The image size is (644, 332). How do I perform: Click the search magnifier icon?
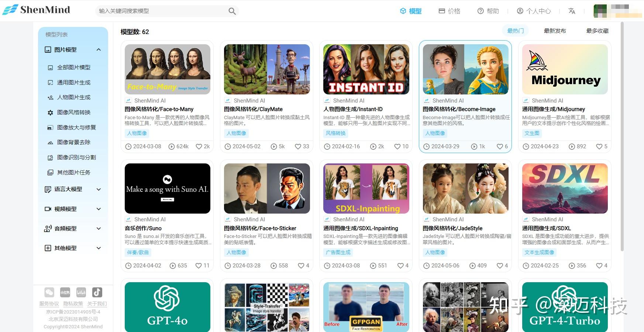point(231,11)
